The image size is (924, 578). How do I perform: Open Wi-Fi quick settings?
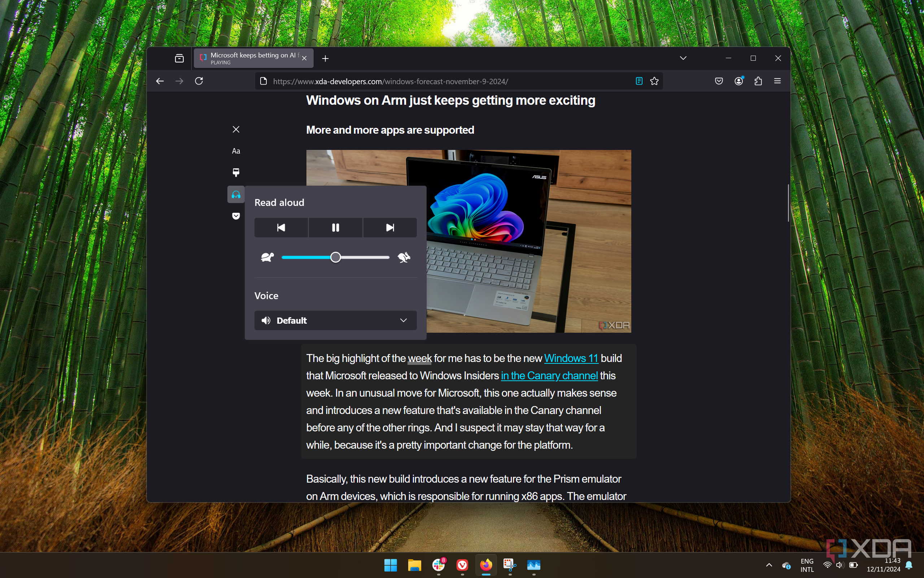[x=827, y=565]
